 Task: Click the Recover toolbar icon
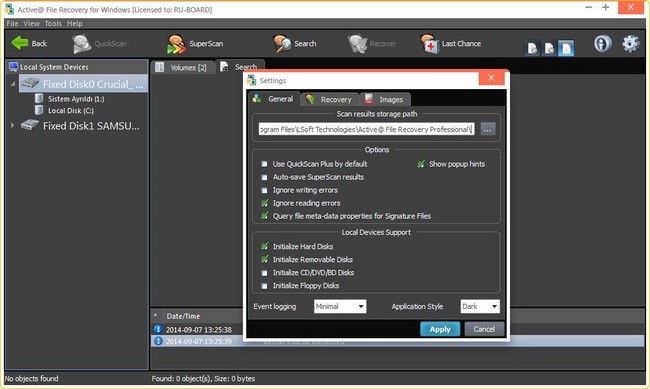click(357, 44)
